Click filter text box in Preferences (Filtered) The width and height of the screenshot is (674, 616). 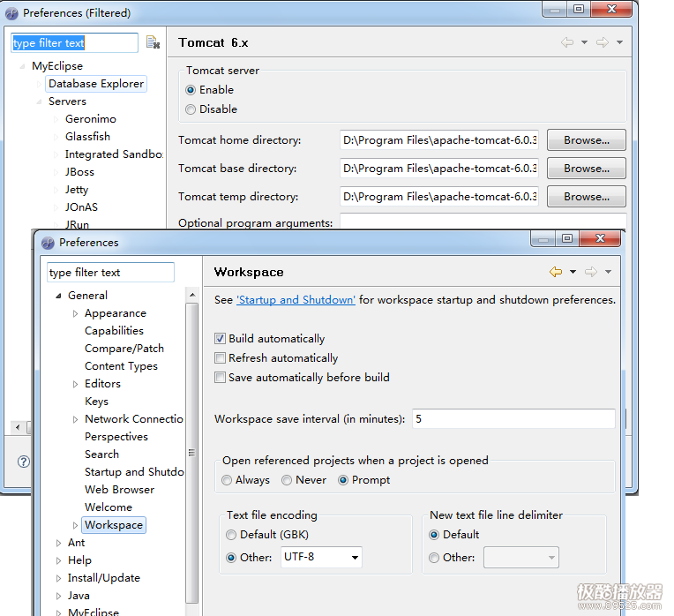(x=74, y=43)
